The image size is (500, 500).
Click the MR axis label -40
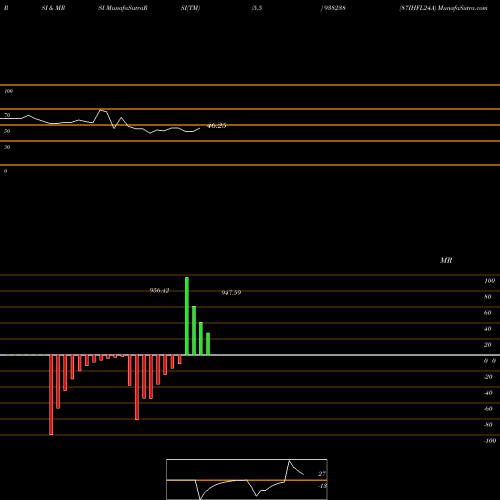(488, 393)
